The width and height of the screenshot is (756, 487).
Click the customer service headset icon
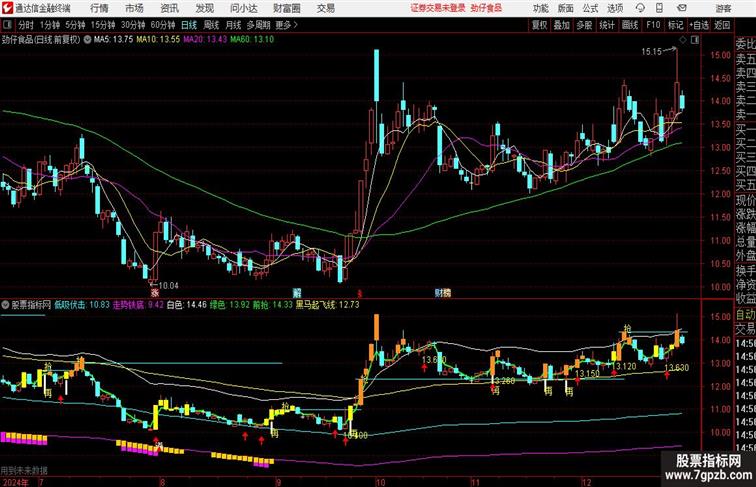click(x=640, y=8)
